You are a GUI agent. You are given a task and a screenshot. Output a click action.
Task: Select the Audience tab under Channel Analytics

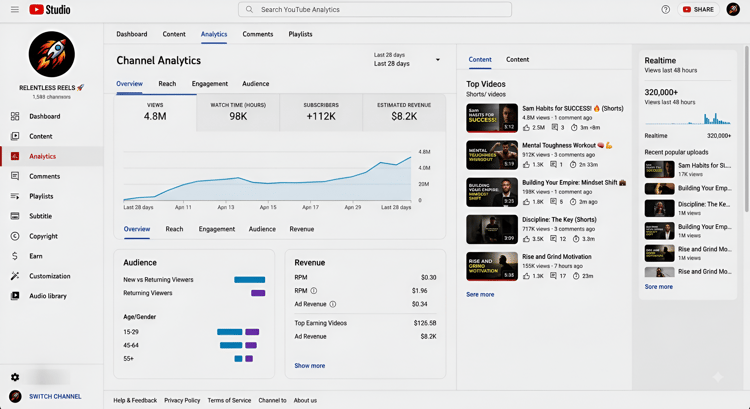click(255, 84)
